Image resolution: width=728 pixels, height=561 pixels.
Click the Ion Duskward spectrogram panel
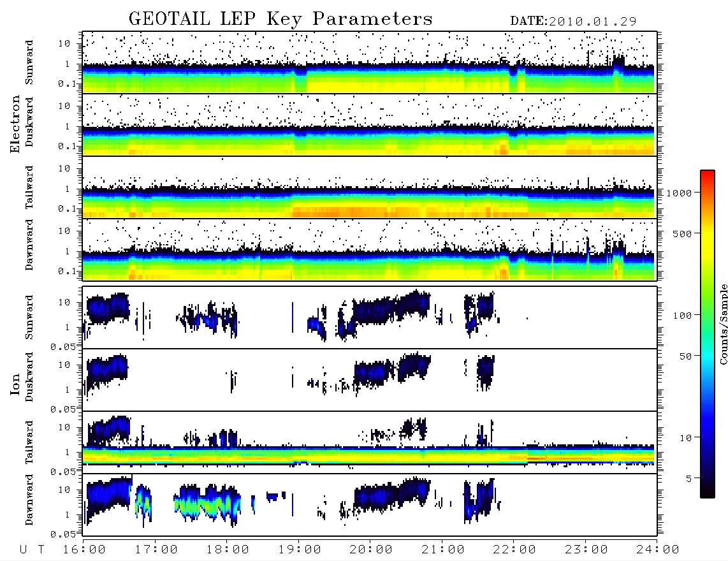pyautogui.click(x=370, y=379)
